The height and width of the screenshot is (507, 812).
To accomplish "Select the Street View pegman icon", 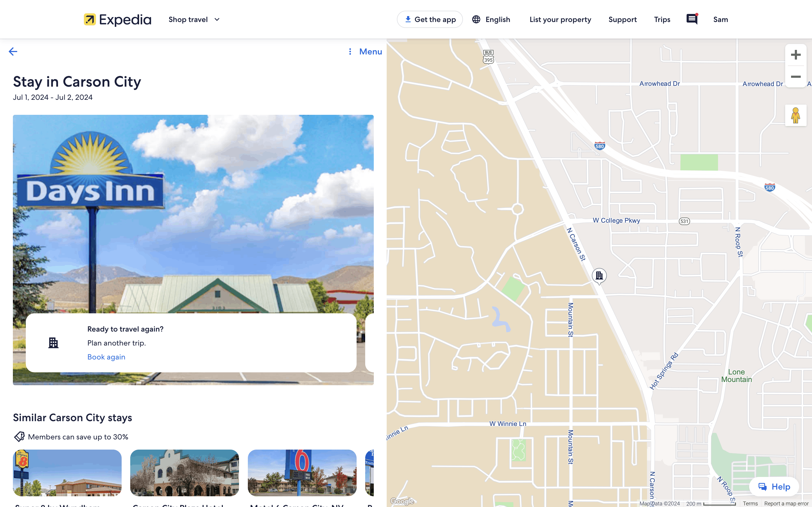I will [x=796, y=115].
